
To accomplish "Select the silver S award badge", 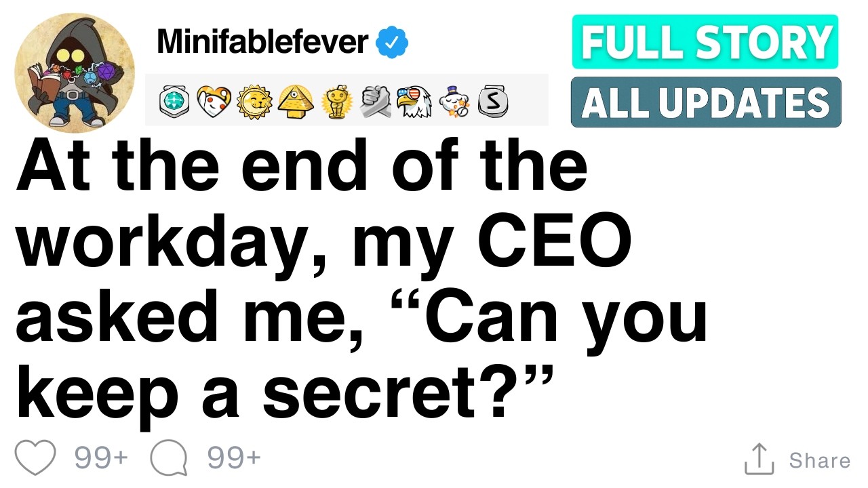I will point(493,101).
